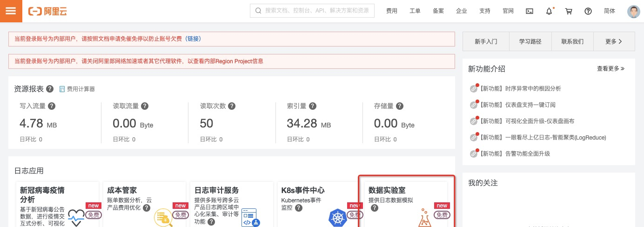Open the 成本管家 app card

[x=144, y=204]
